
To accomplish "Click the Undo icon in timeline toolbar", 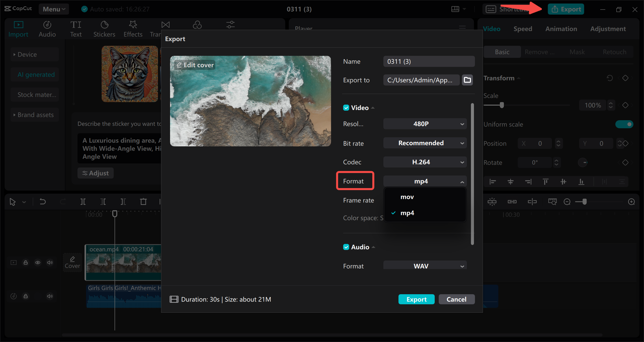I will [42, 201].
